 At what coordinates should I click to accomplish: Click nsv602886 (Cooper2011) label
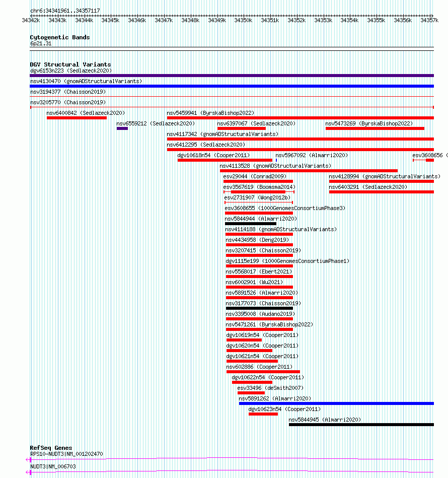tap(259, 367)
